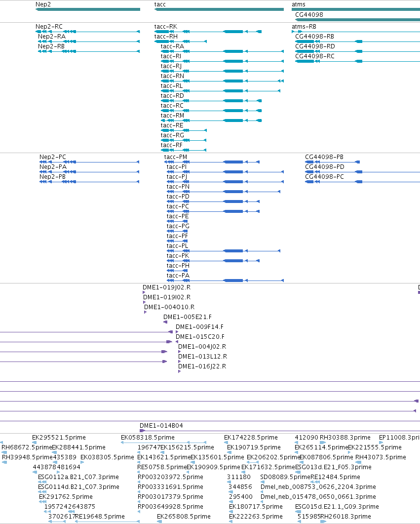The width and height of the screenshot is (420, 524).
Task: Click the atms-RB transcript label
Action: pos(304,26)
